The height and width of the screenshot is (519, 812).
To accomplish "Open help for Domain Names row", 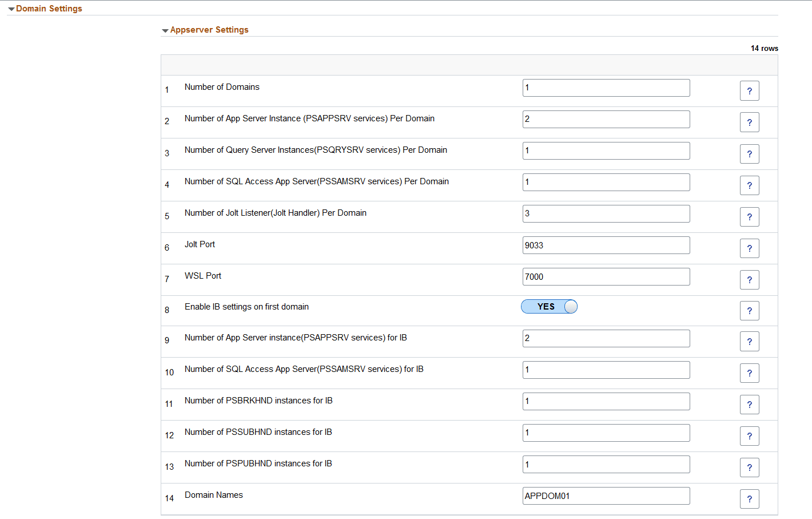I will pyautogui.click(x=749, y=498).
